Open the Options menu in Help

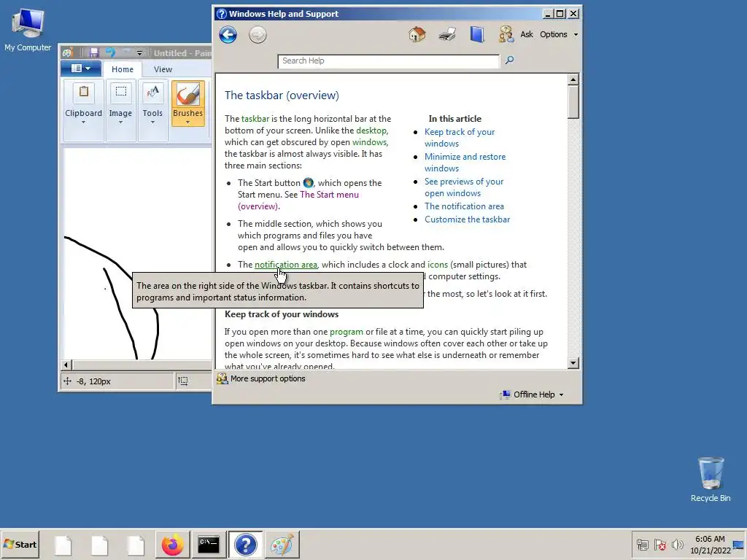click(558, 34)
